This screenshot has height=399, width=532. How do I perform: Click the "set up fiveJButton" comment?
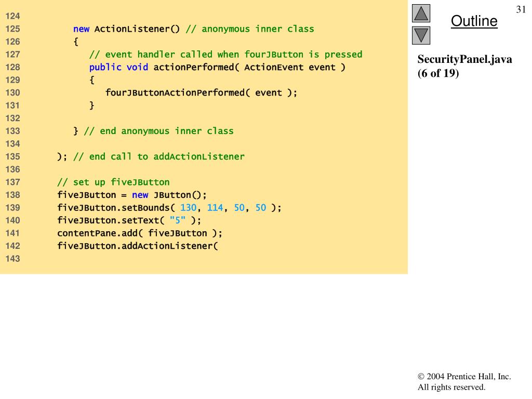tap(113, 182)
